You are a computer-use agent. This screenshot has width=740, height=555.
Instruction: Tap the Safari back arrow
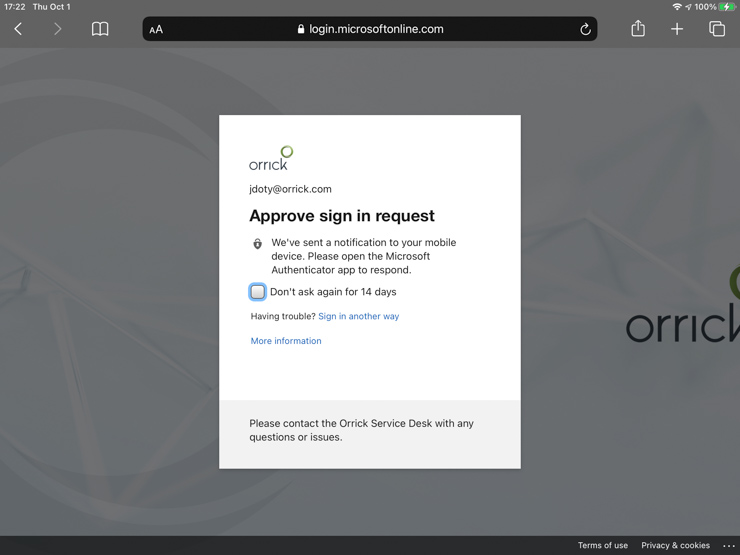pyautogui.click(x=18, y=29)
